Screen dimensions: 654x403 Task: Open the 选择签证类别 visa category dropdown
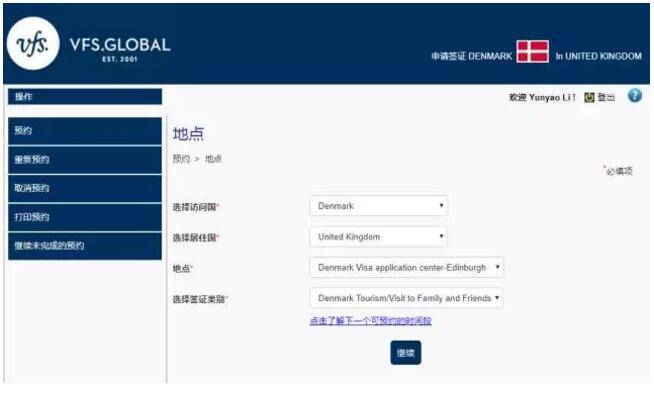pyautogui.click(x=406, y=298)
